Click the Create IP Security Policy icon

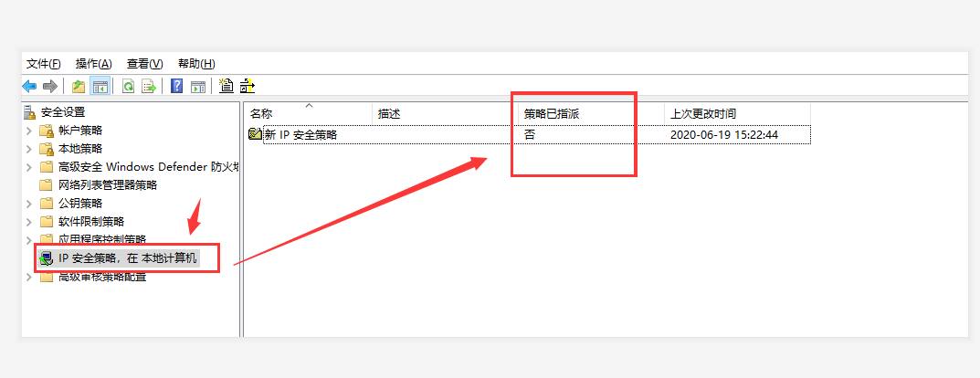pos(227,87)
